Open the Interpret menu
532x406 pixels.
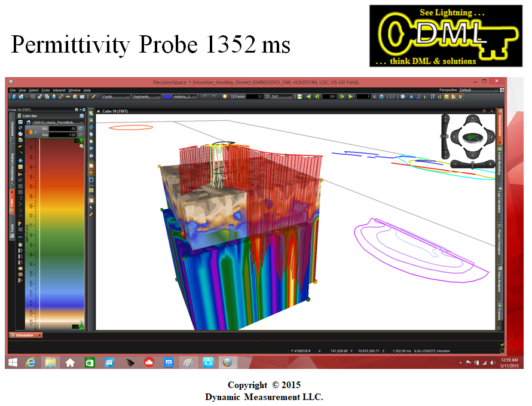click(x=59, y=90)
